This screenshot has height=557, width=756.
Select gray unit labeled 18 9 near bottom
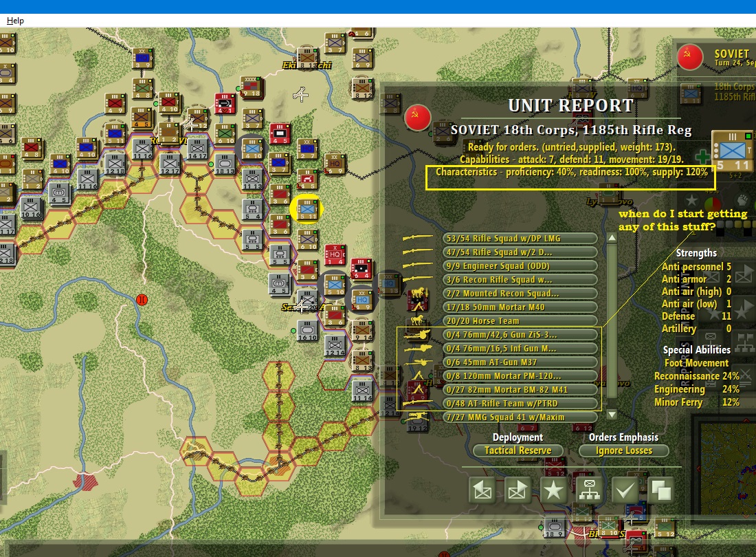(554, 527)
